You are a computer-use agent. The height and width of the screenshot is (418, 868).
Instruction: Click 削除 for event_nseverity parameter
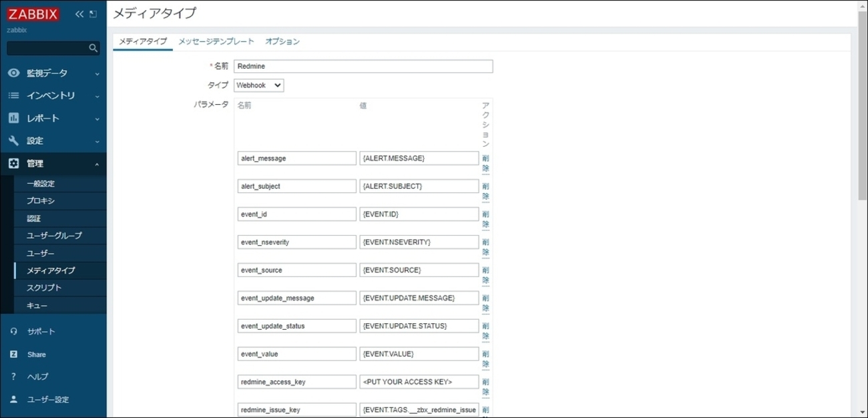485,247
